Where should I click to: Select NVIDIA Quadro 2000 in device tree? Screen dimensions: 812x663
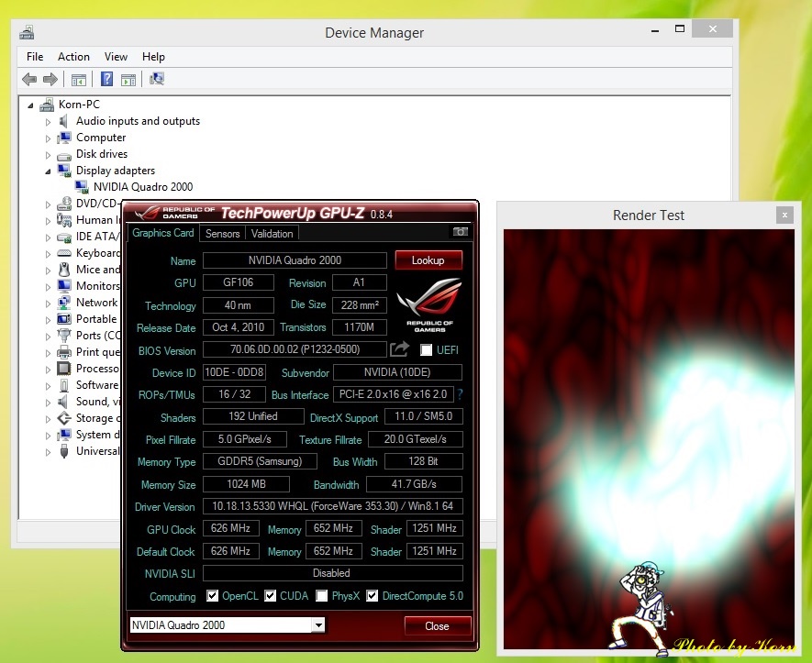click(x=143, y=187)
